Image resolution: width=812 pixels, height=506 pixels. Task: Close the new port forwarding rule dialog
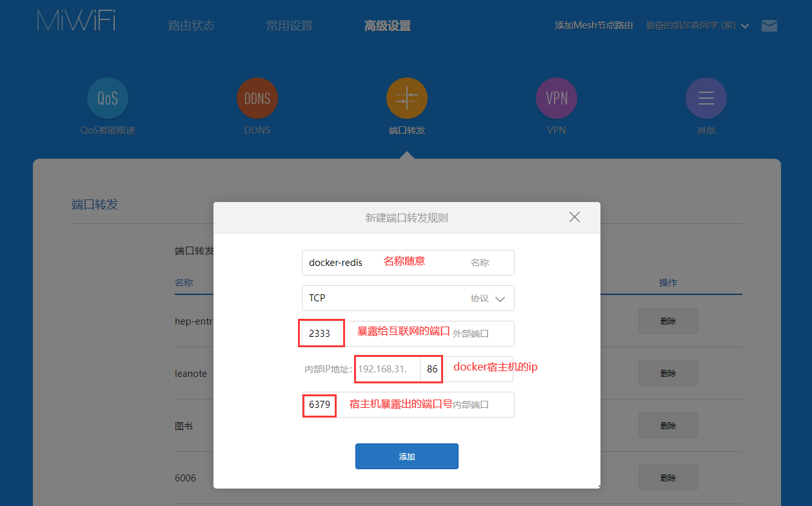[575, 218]
